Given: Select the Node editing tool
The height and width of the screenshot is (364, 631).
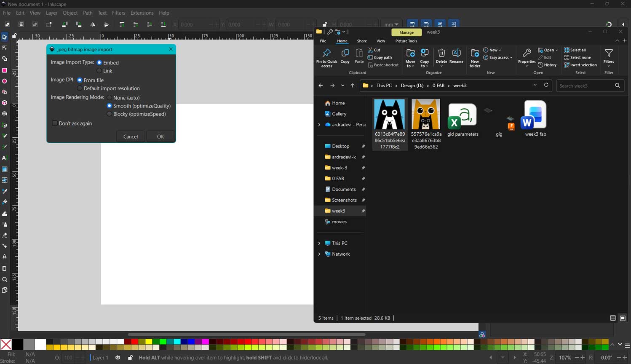Looking at the screenshot, I should (x=5, y=48).
